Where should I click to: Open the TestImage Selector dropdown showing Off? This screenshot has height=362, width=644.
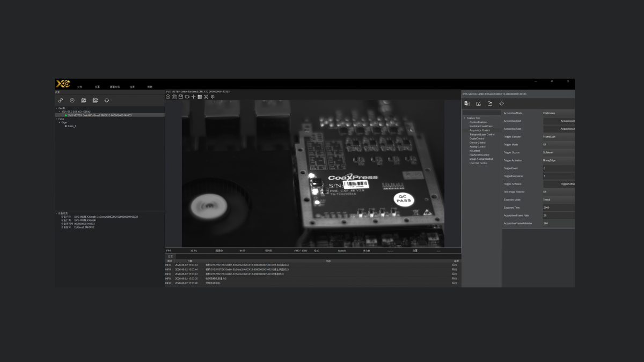coord(558,191)
